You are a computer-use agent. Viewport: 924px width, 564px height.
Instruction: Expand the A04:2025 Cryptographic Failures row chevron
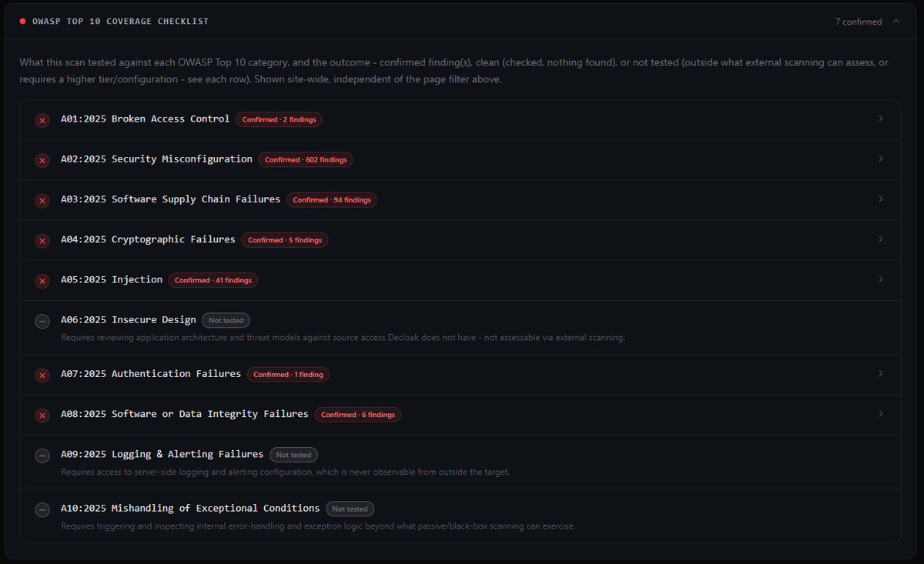point(881,239)
